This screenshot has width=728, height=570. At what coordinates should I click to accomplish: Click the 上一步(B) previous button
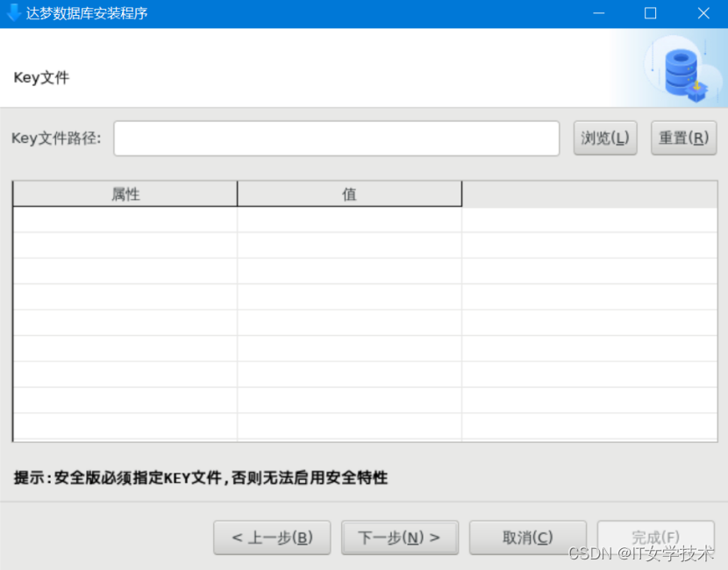click(272, 537)
